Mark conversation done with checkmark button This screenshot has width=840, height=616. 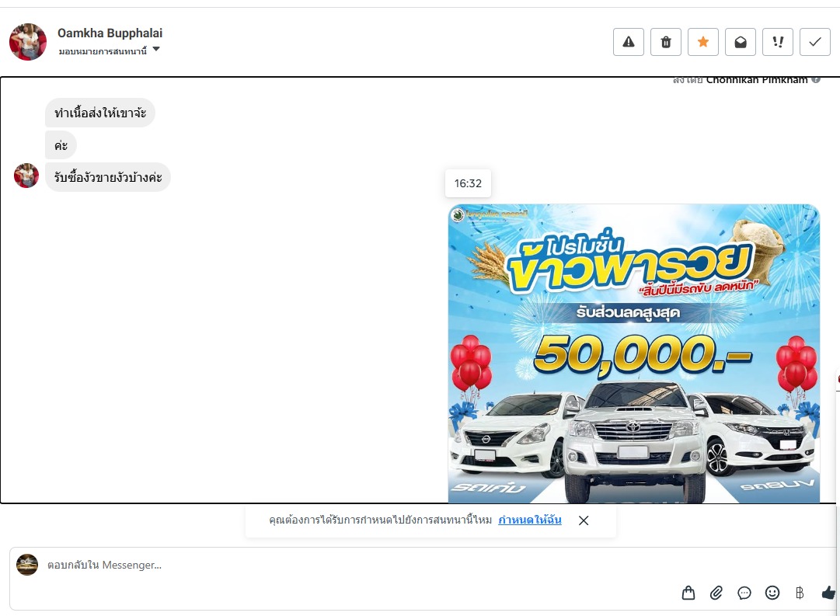[x=815, y=42]
